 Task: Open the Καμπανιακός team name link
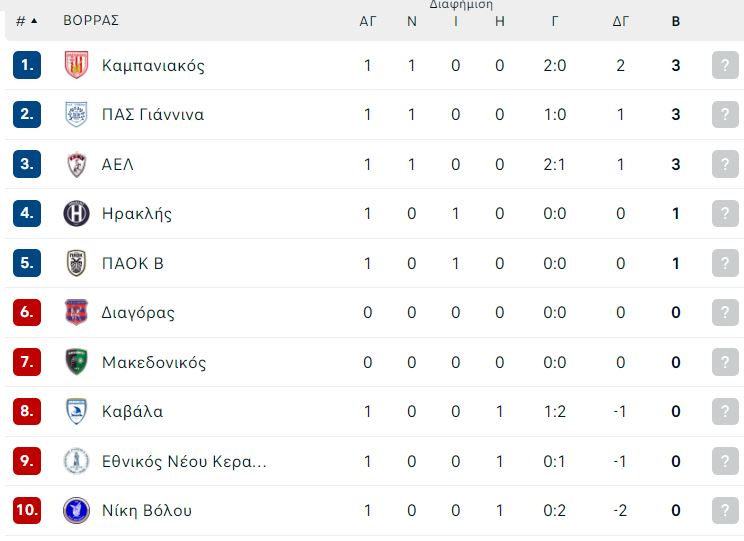coord(153,65)
